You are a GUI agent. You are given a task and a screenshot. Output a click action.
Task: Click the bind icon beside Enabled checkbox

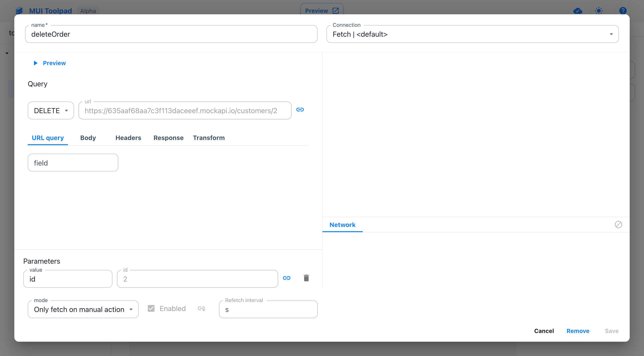point(201,309)
